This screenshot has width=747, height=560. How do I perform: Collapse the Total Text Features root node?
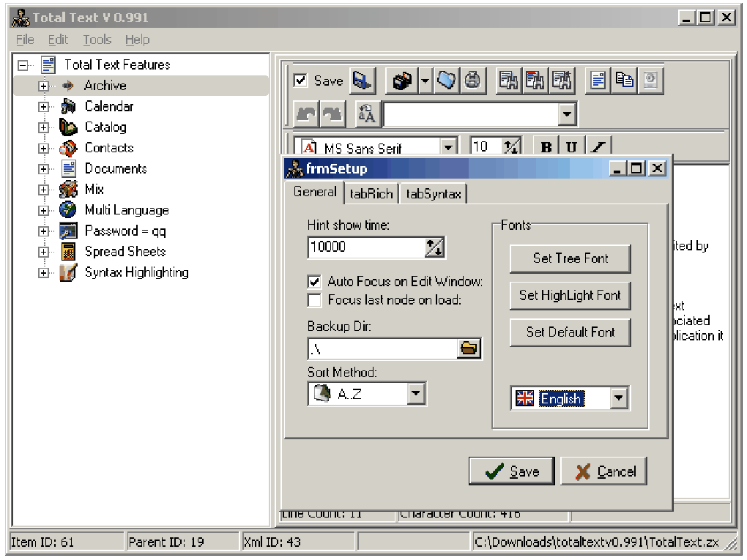[23, 64]
